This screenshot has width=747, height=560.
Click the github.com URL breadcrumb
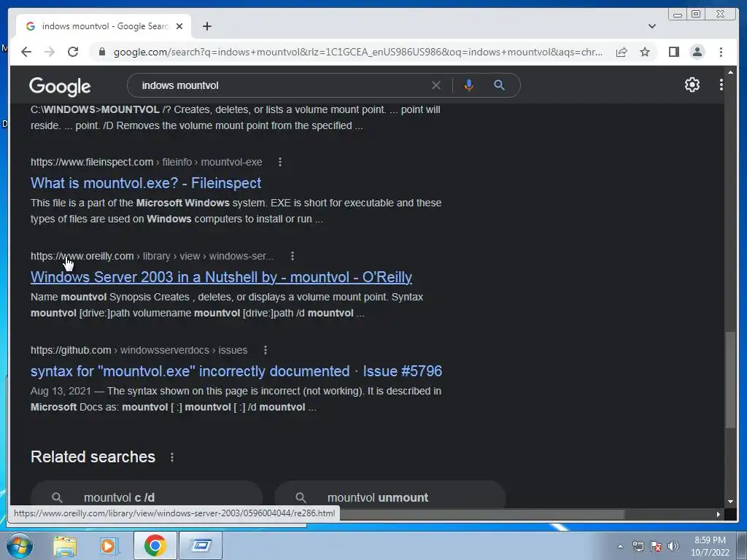[x=139, y=350]
